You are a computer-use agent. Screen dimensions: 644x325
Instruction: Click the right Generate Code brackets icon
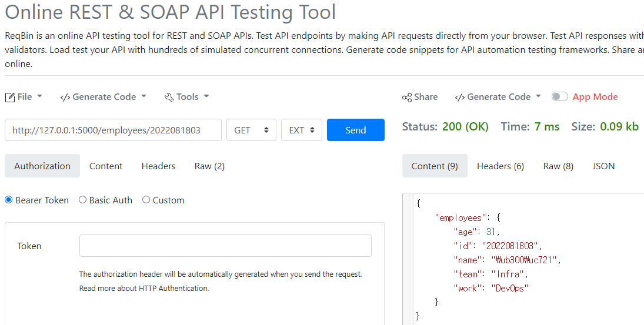point(459,97)
